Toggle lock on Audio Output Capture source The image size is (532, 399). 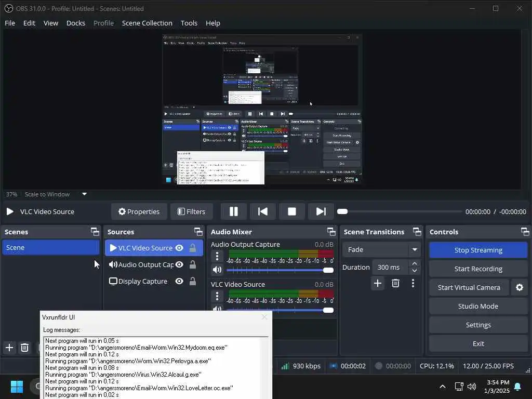click(192, 264)
